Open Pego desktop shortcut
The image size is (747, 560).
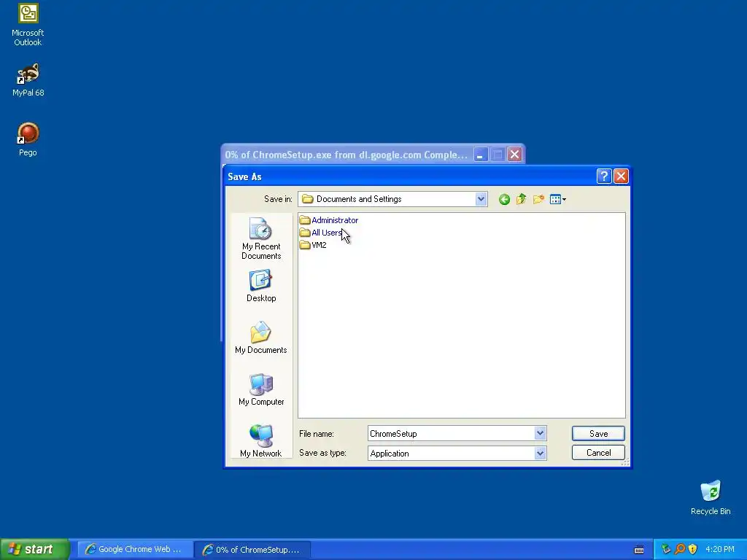point(28,139)
